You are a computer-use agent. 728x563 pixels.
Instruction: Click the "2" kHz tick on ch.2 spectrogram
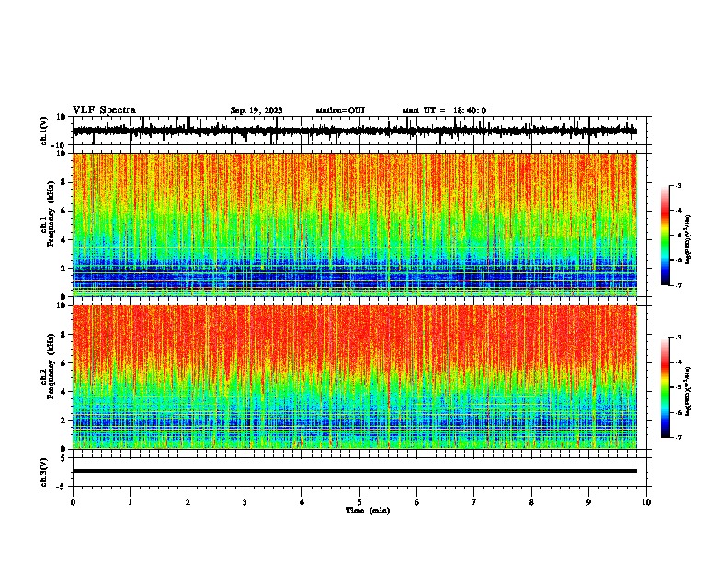point(63,420)
